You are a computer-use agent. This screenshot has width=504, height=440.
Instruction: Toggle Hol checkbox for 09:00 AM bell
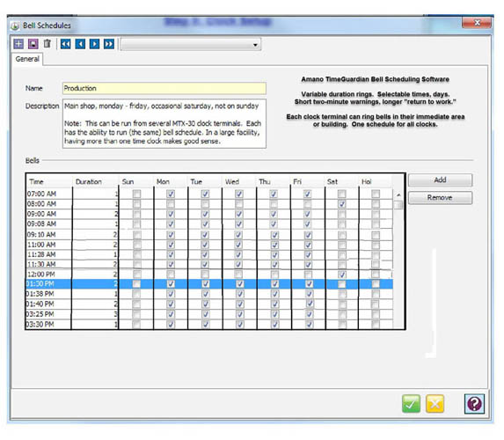376,214
